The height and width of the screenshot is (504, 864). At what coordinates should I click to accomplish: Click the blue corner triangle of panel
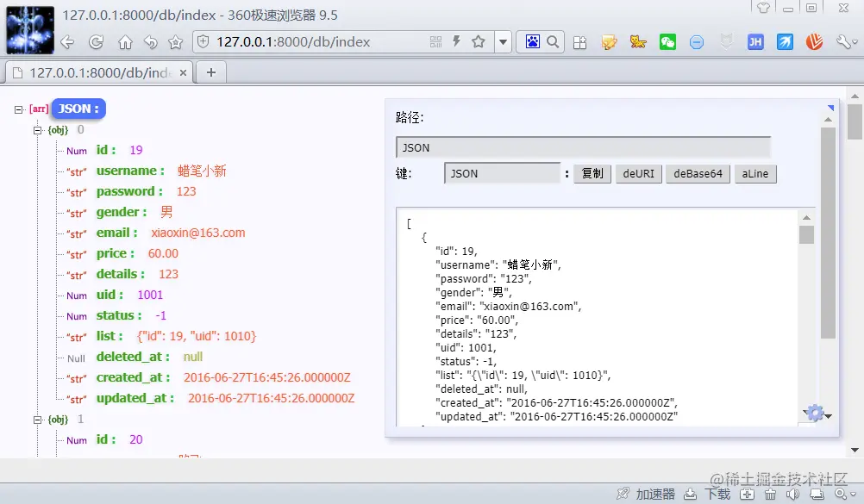point(831,107)
